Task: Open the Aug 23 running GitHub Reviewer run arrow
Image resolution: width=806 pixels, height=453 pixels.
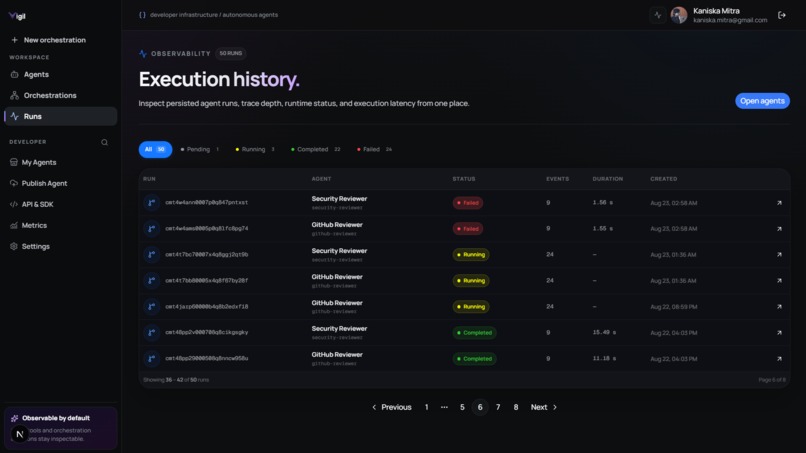Action: pos(779,281)
